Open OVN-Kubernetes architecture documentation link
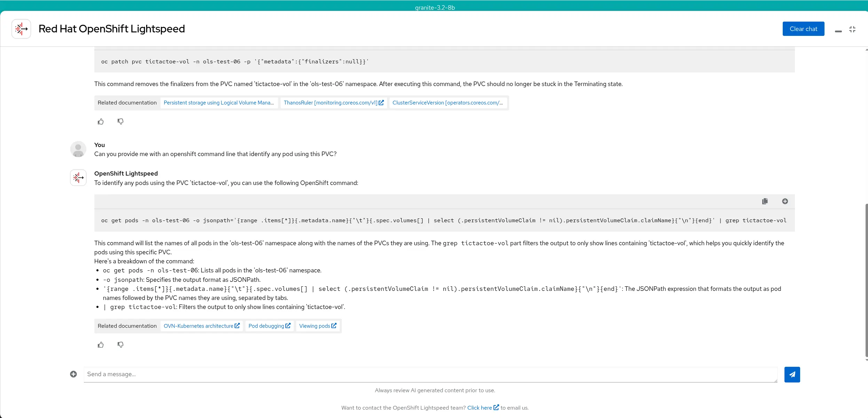 point(202,326)
